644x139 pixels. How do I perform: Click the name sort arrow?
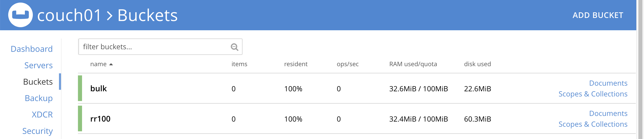[x=111, y=64]
